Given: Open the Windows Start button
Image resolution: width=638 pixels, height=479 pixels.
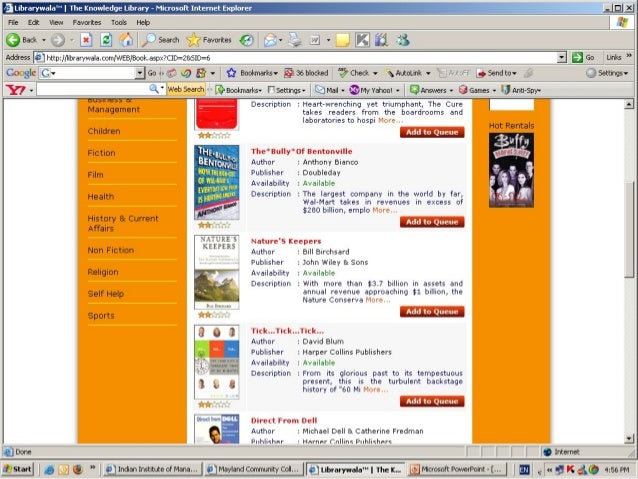Looking at the screenshot, I should click(x=17, y=469).
